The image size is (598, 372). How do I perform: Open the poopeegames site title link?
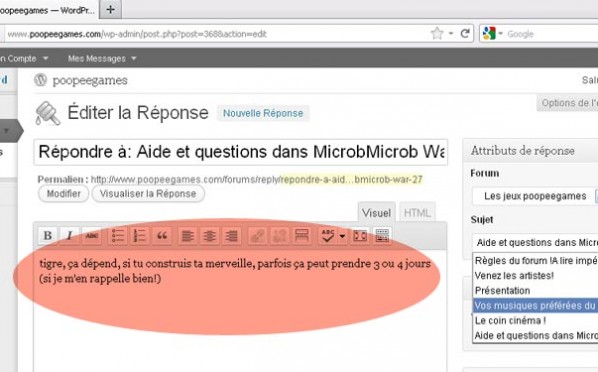point(90,81)
